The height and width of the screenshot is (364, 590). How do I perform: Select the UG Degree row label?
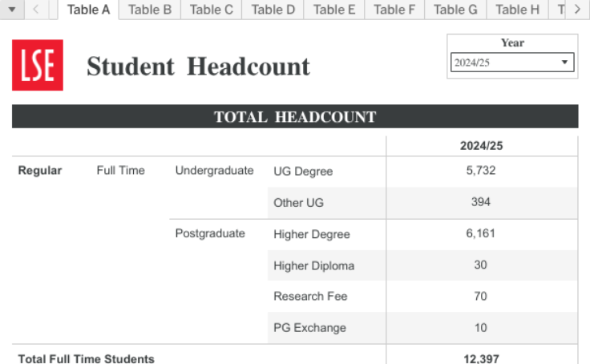pos(303,172)
